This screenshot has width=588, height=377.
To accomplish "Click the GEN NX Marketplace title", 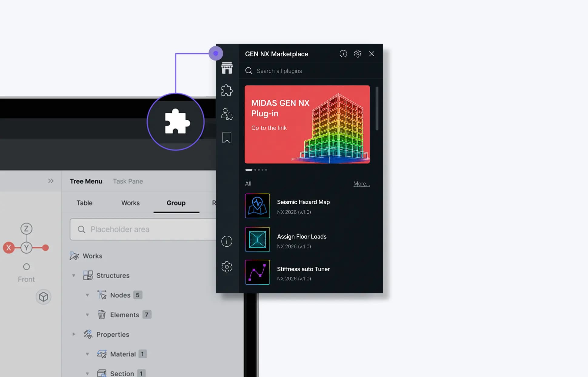I will (x=276, y=54).
